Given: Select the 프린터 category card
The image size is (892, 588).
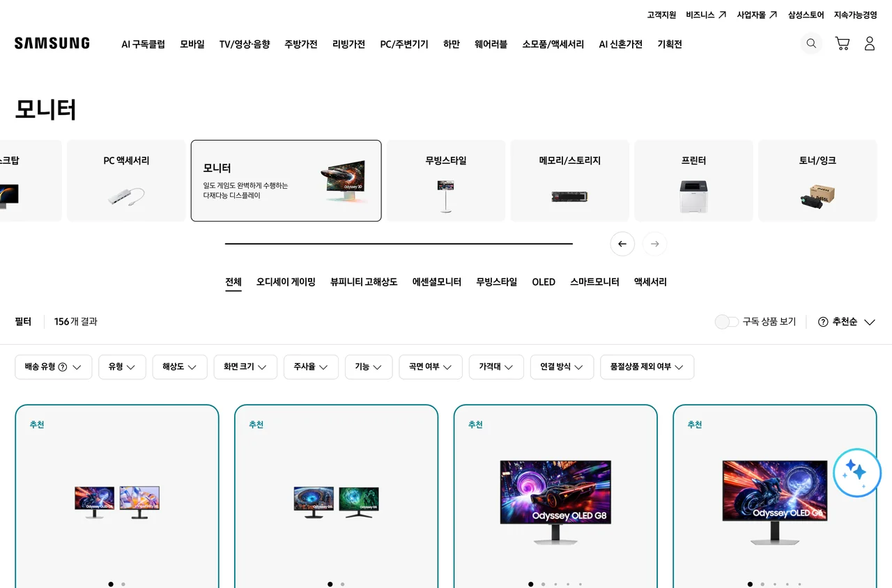Looking at the screenshot, I should 694,181.
